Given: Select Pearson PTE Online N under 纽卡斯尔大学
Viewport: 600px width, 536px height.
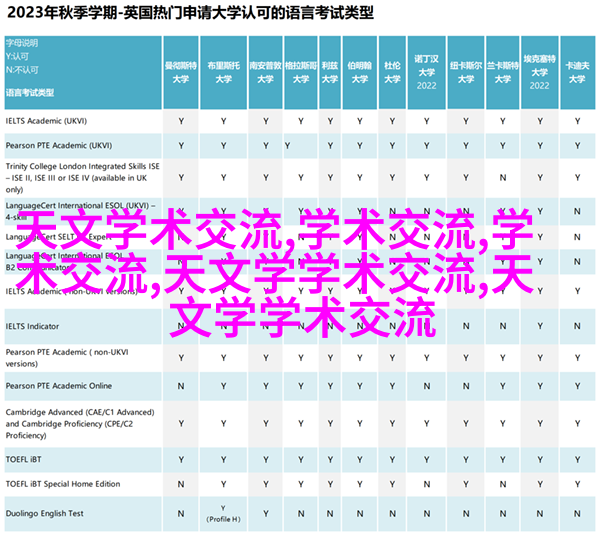Looking at the screenshot, I should (x=466, y=386).
